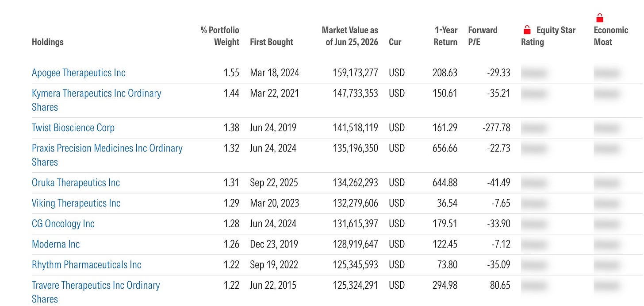Select the 1.55 portfolio weight value
Image resolution: width=644 pixels, height=306 pixels.
[x=231, y=73]
